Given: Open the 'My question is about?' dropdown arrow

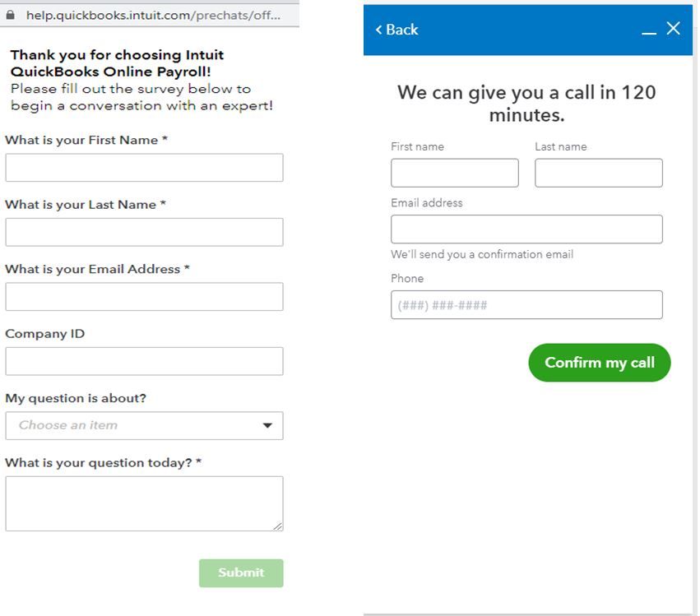Looking at the screenshot, I should pyautogui.click(x=267, y=425).
